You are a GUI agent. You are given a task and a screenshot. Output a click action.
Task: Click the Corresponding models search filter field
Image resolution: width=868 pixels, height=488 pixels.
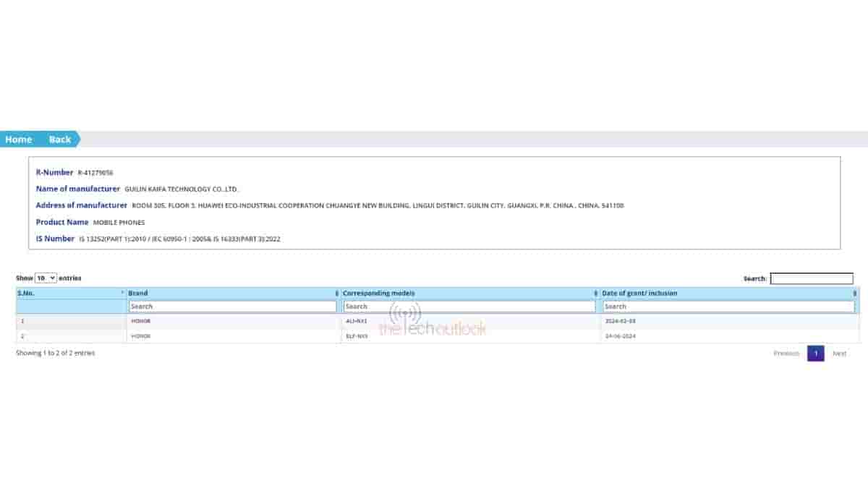point(469,307)
